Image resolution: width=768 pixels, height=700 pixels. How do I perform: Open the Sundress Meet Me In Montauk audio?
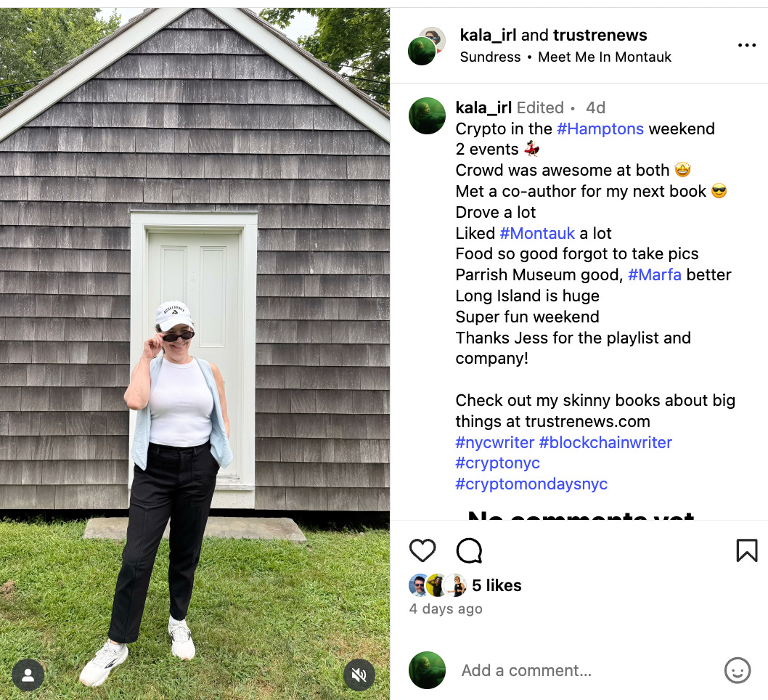(565, 57)
